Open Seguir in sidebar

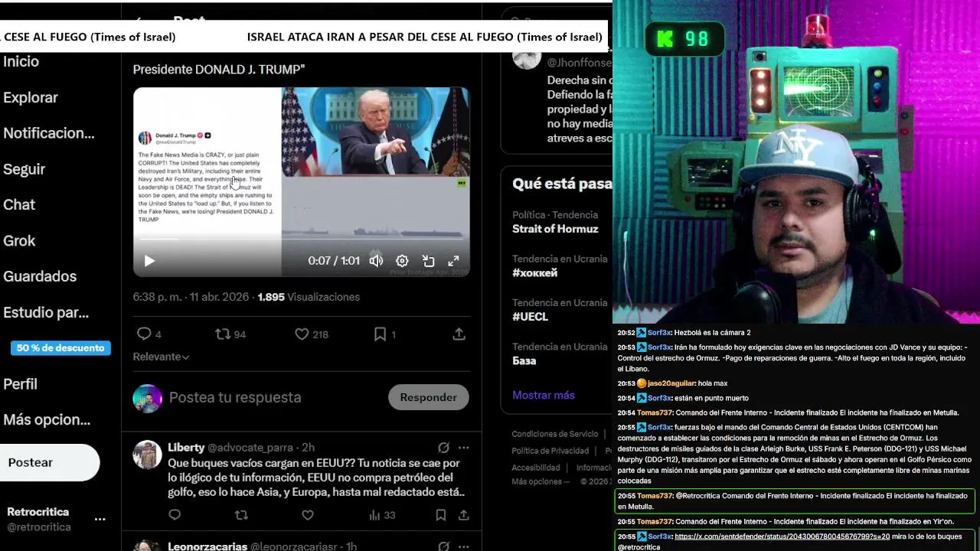(x=24, y=169)
